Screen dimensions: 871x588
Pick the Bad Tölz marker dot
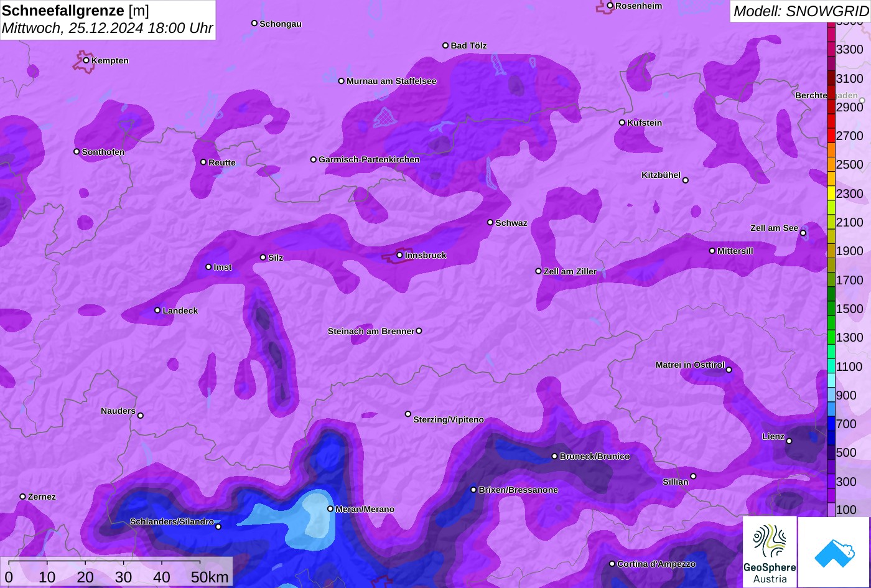click(x=445, y=45)
